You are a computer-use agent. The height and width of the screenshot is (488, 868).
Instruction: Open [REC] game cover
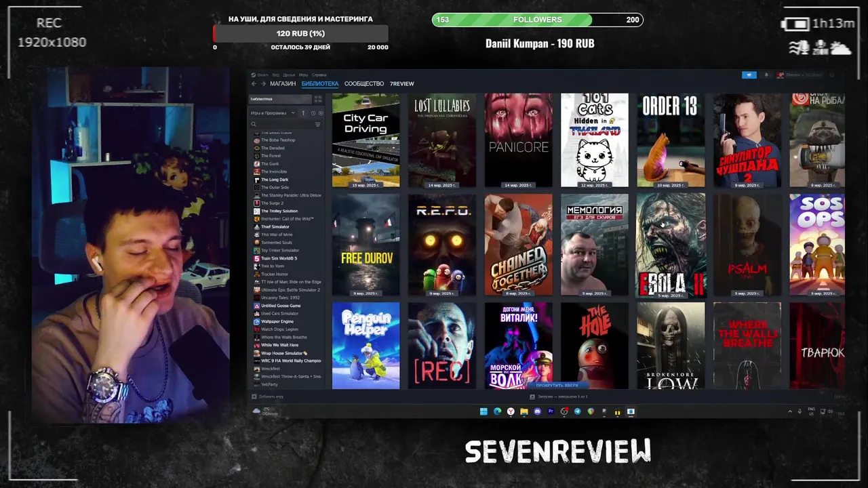[442, 346]
